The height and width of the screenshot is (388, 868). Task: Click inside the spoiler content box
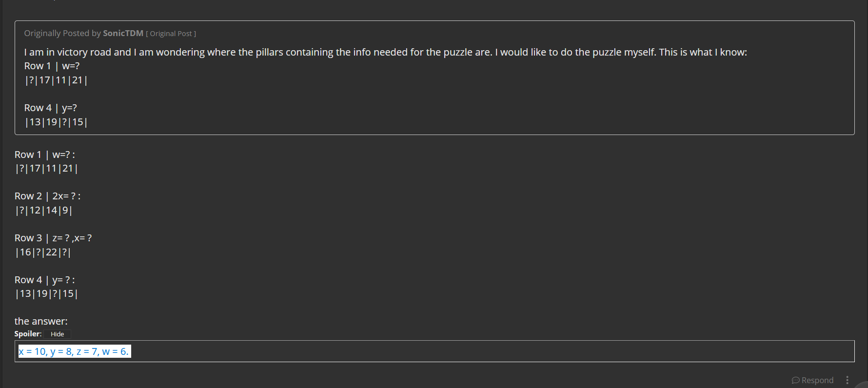434,351
